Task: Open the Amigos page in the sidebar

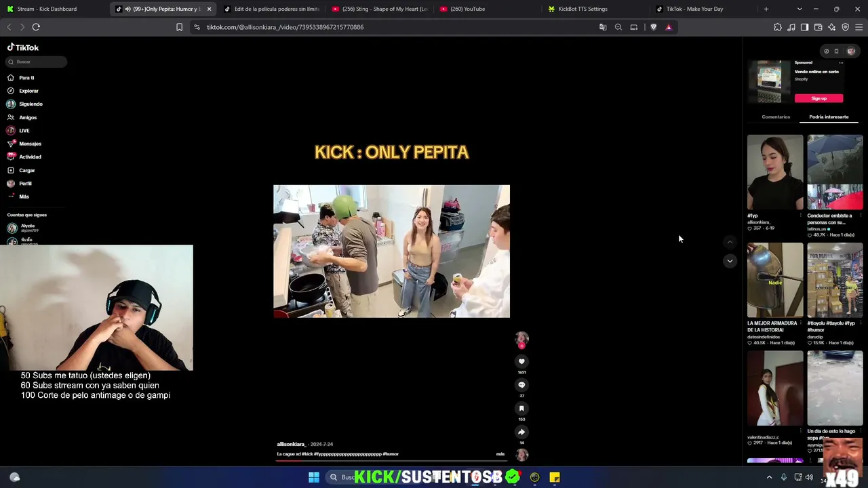Action: (22, 117)
